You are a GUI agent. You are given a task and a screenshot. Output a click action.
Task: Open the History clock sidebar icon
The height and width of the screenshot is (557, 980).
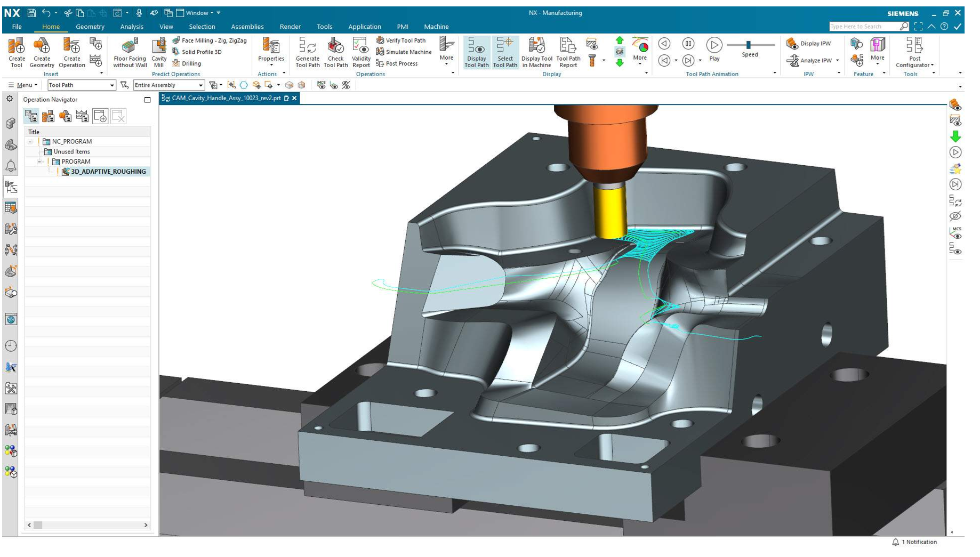point(11,346)
